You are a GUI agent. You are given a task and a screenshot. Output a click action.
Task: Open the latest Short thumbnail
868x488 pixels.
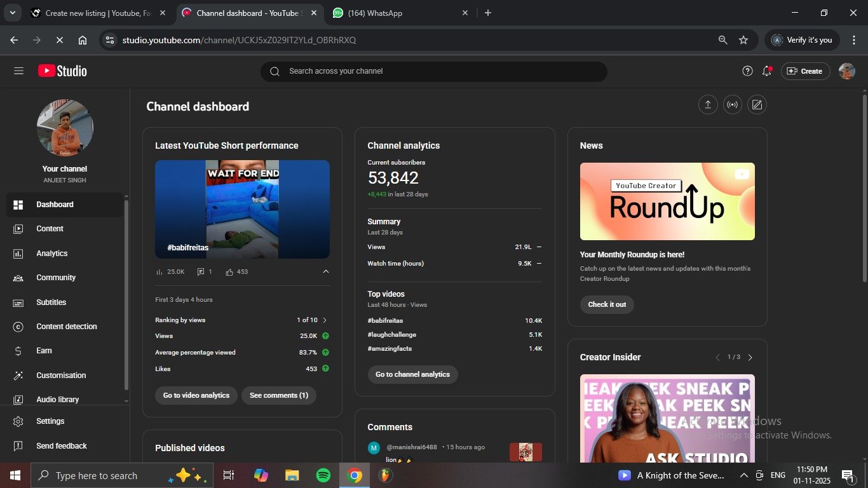pos(242,209)
